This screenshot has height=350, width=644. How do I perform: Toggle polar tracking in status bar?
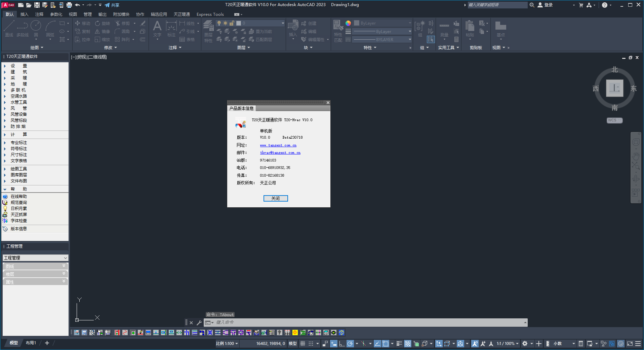pos(350,344)
